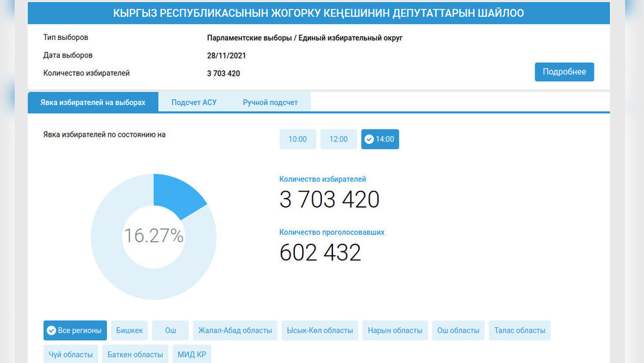Select the Явка избирателей на выборах tab
The width and height of the screenshot is (644, 363).
tap(93, 103)
